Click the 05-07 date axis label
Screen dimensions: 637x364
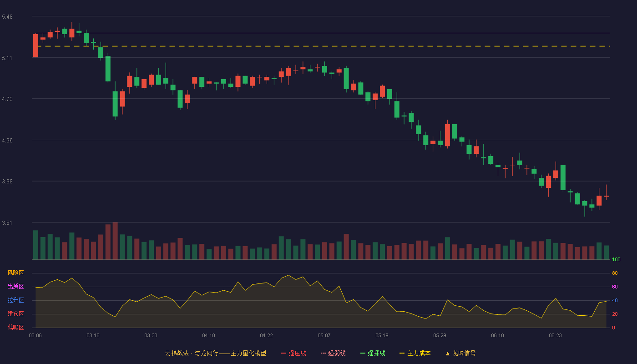coord(324,335)
